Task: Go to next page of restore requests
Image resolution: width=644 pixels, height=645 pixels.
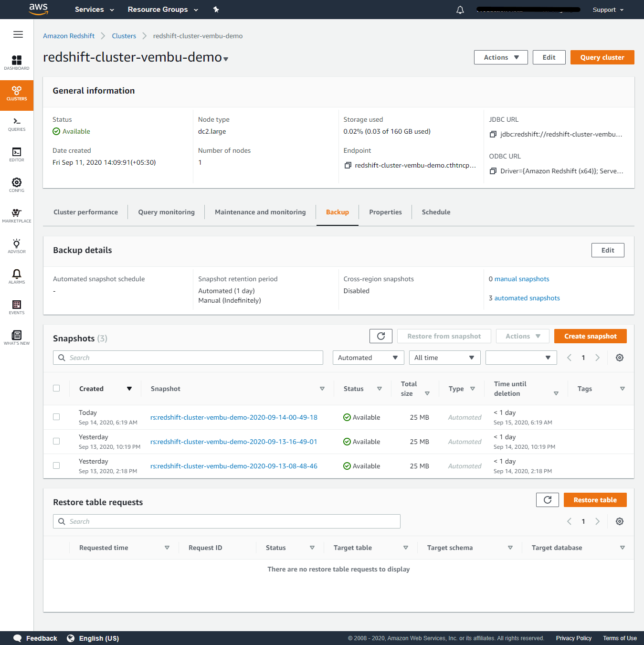Action: (x=598, y=521)
